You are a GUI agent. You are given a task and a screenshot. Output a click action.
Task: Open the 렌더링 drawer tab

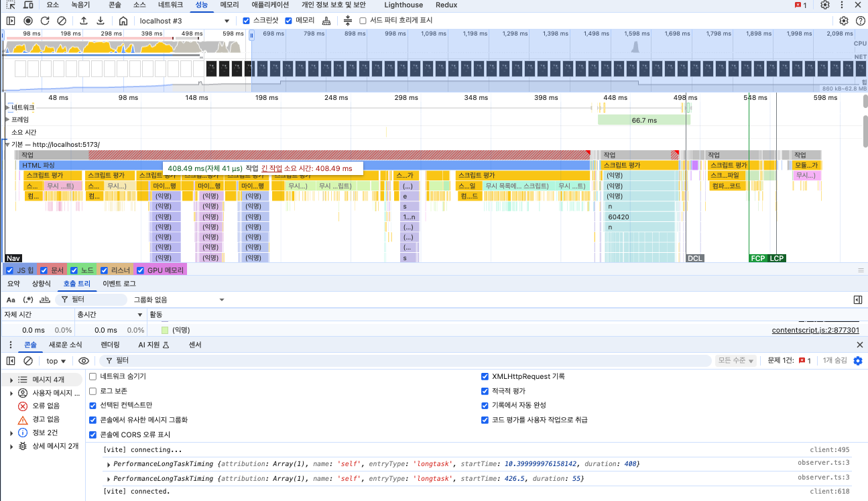coord(110,345)
